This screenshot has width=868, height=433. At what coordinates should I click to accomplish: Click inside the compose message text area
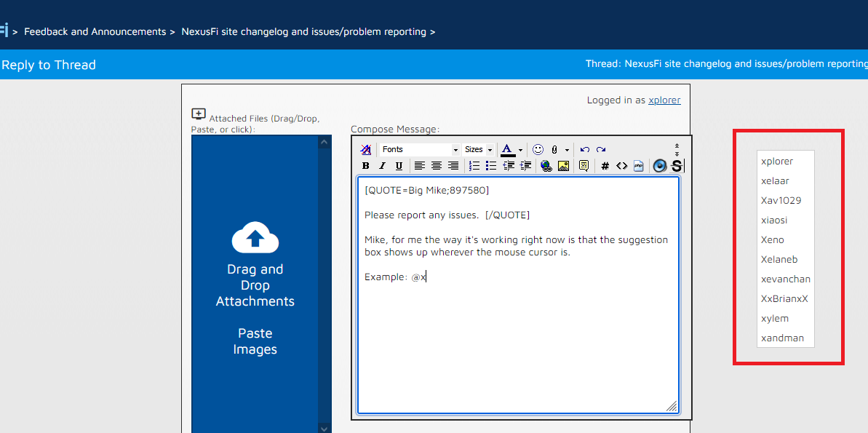click(518, 295)
